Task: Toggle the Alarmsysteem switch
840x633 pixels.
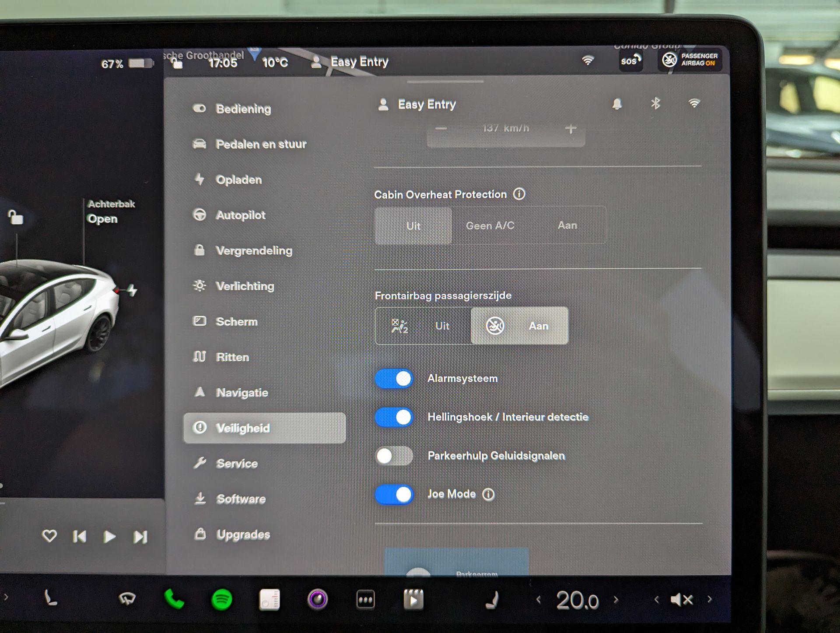Action: tap(394, 379)
